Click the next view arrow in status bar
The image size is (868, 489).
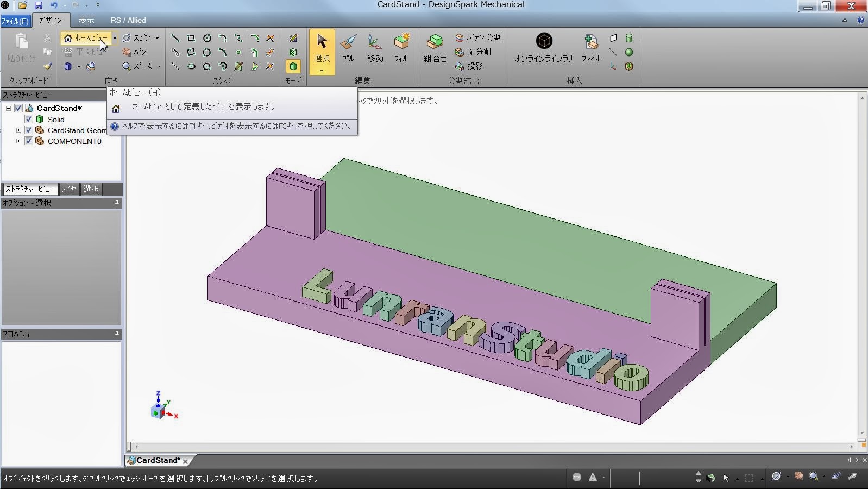(852, 476)
